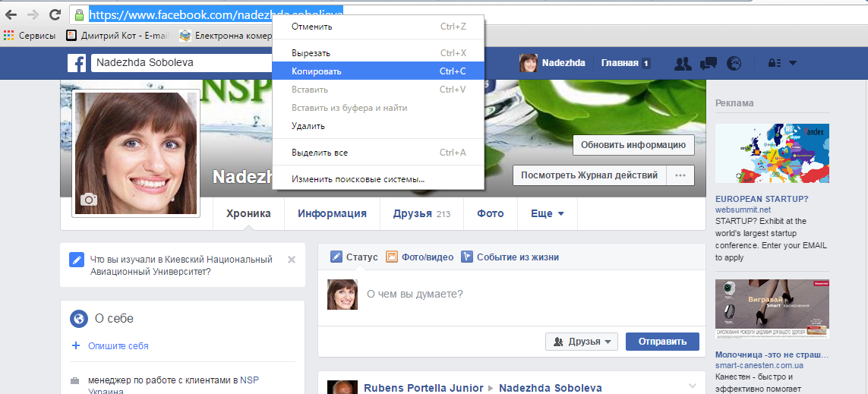Viewport: 868px width, 394px height.
Task: Switch to the Фото tab
Action: (x=491, y=213)
